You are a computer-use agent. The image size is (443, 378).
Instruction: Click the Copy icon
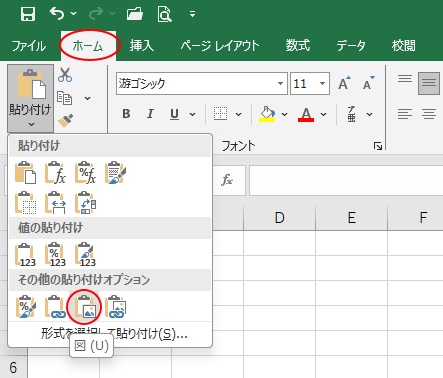(65, 98)
